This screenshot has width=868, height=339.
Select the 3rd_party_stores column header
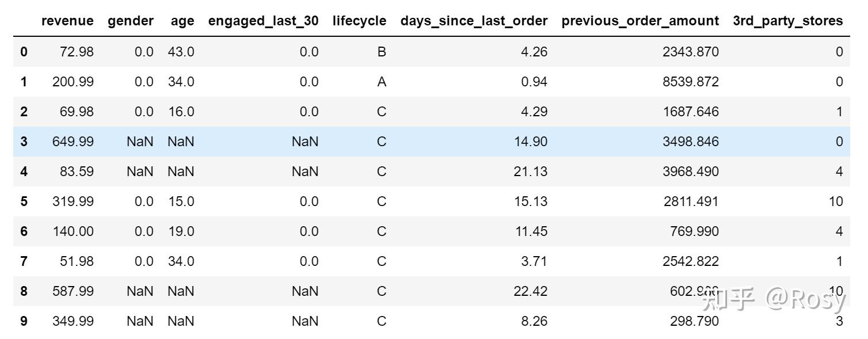click(x=787, y=21)
